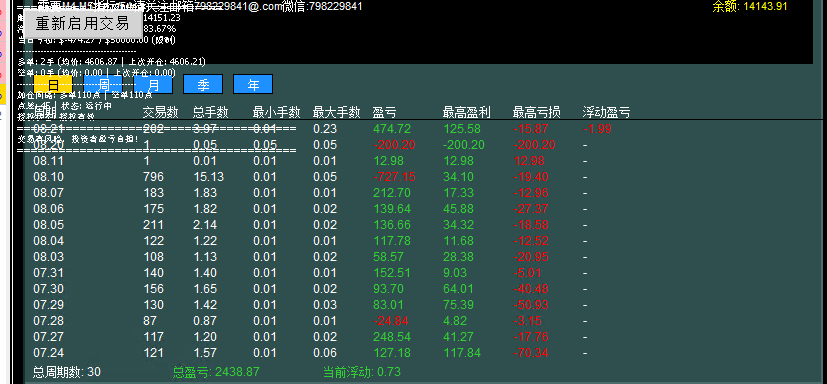Viewport: 827px width, 384px height.
Task: Click the -727.15 loss value
Action: coord(394,177)
